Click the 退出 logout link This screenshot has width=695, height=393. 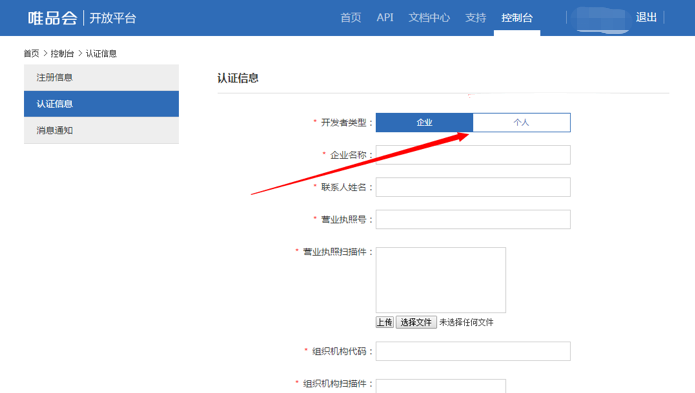click(646, 17)
